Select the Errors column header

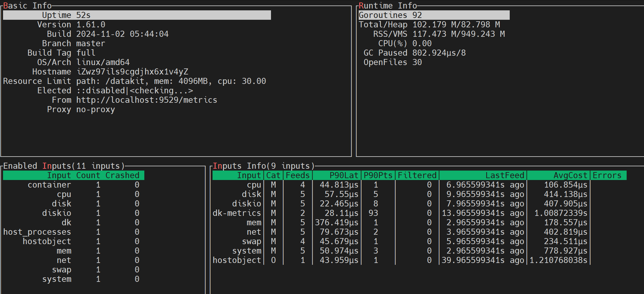(x=607, y=175)
